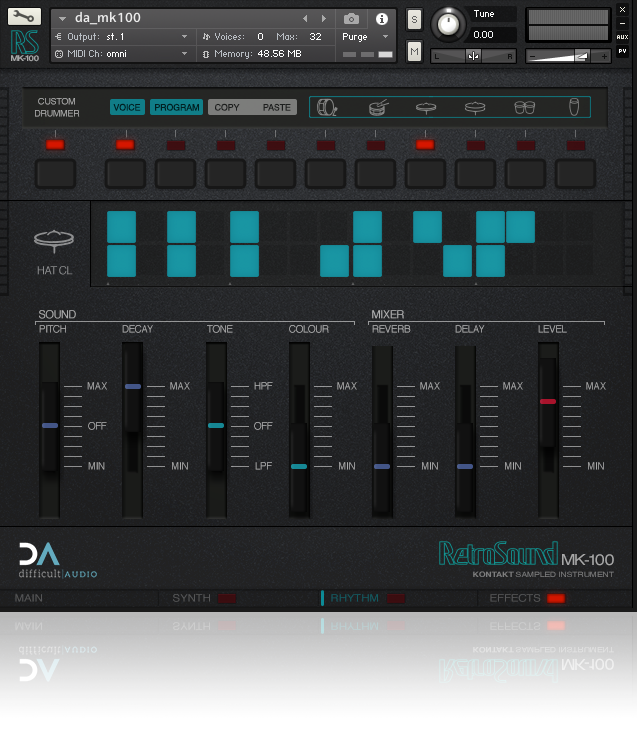Open the Output st. 1 dropdown

[x=122, y=37]
